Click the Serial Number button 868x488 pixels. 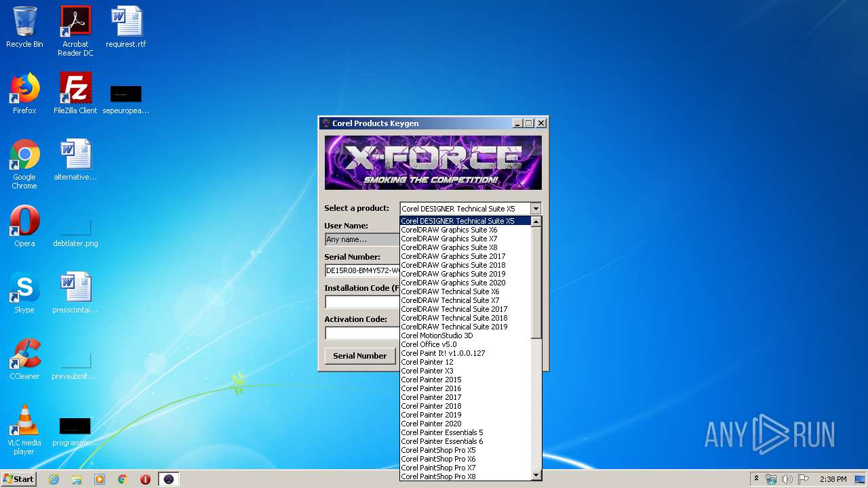click(360, 356)
